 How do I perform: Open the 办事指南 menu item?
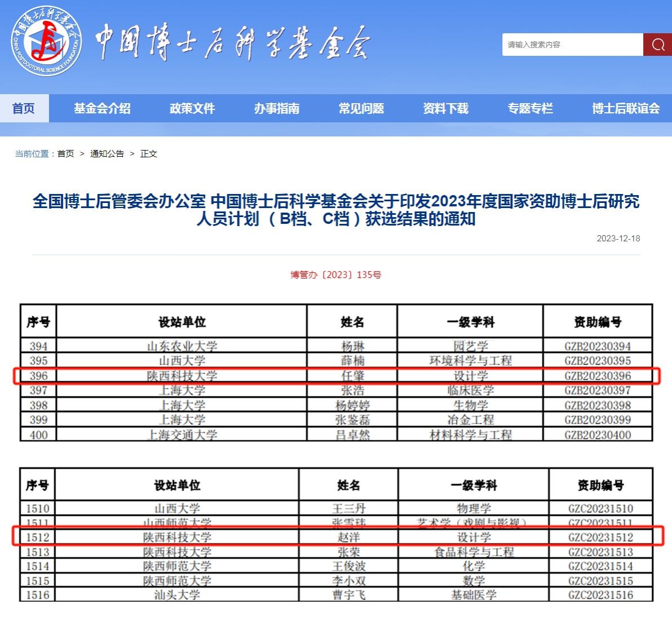click(x=276, y=108)
